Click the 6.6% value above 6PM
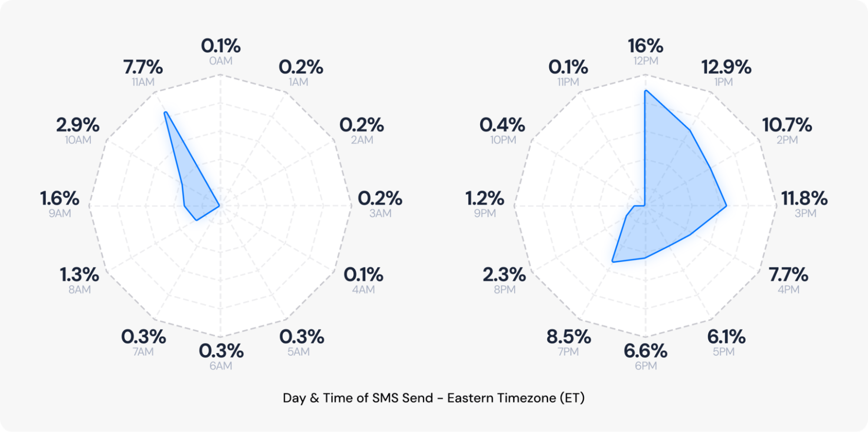Screen dimensions: 868x432 tap(645, 351)
